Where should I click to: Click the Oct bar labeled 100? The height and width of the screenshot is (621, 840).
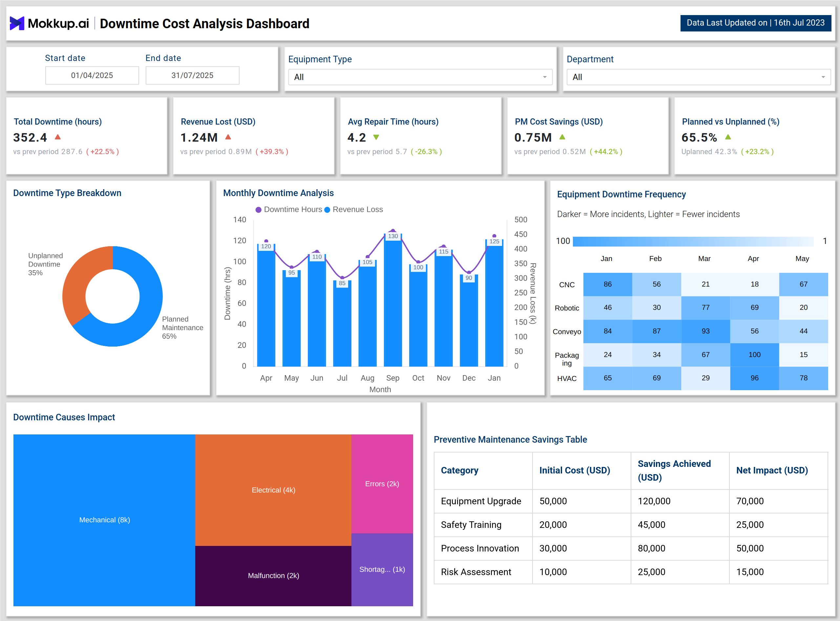418,315
